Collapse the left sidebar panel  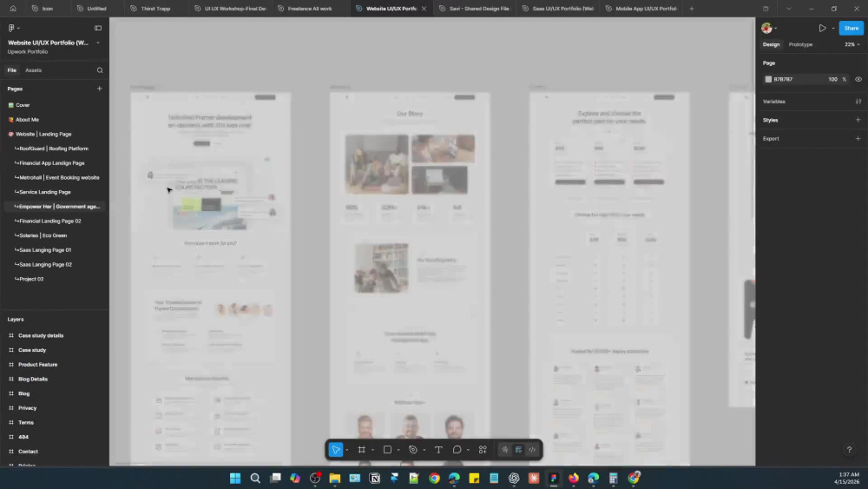click(x=98, y=28)
